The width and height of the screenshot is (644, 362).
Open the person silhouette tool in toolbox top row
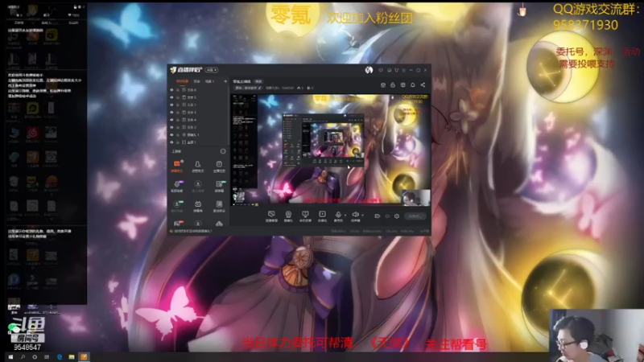[197, 166]
